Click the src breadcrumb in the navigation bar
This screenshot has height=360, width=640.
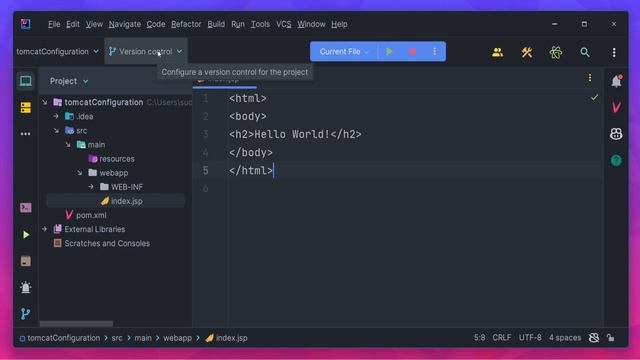(117, 338)
